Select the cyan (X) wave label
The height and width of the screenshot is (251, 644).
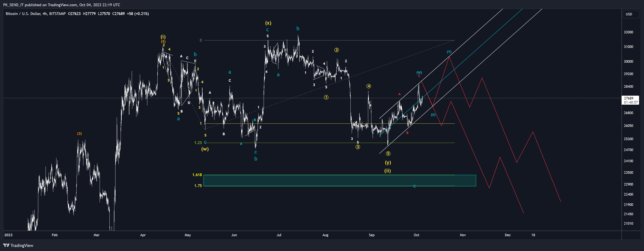(433, 115)
